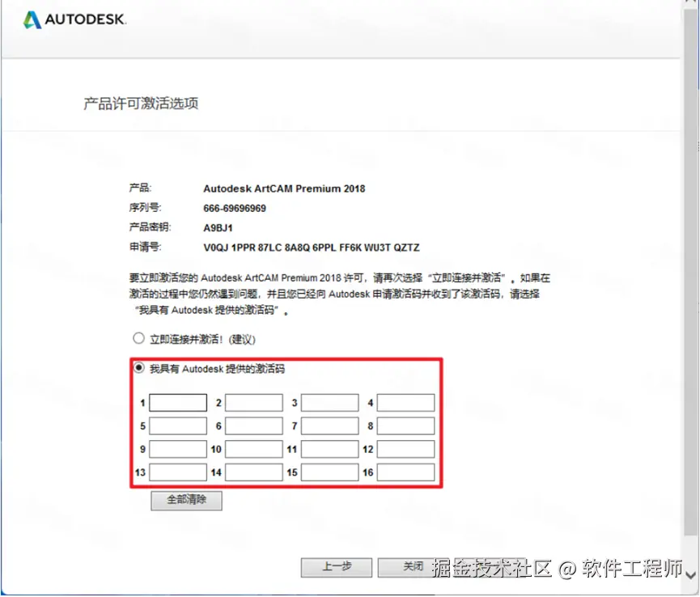Screen dimensions: 700x597
Task: Focus activation code field 9
Action: pyautogui.click(x=178, y=449)
